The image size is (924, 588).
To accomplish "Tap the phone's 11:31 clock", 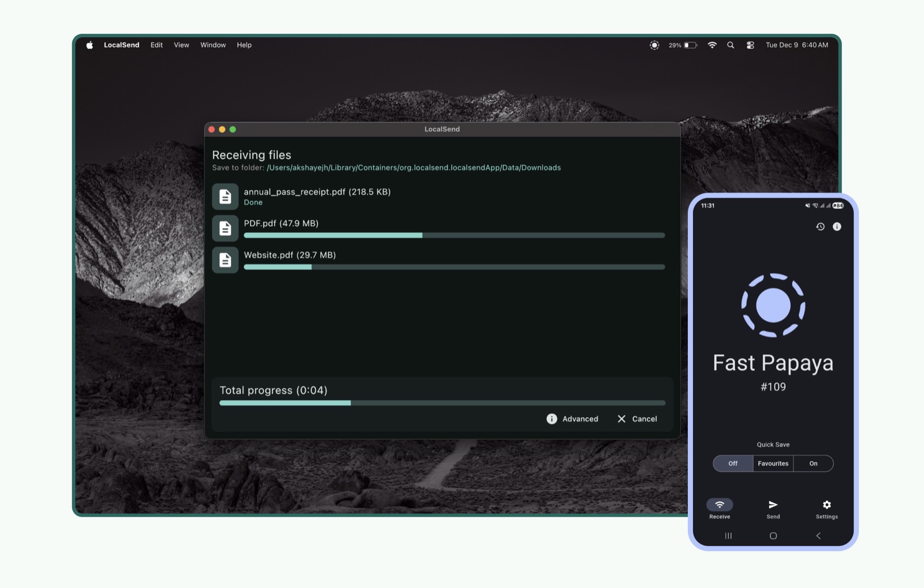I will point(707,206).
